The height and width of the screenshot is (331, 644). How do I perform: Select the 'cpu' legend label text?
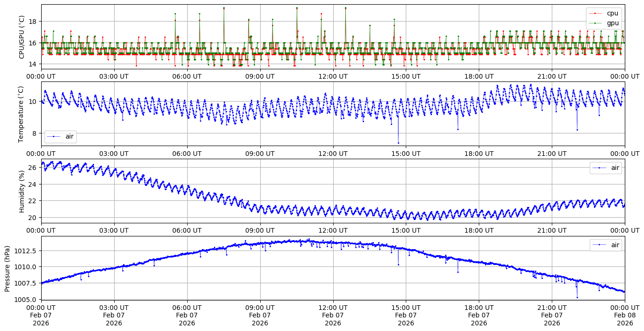click(613, 14)
